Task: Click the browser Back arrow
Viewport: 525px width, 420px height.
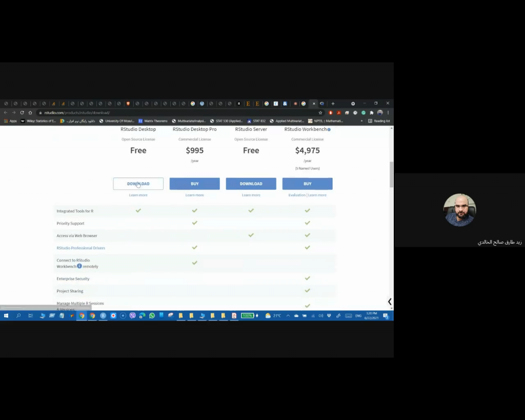Action: click(6, 113)
